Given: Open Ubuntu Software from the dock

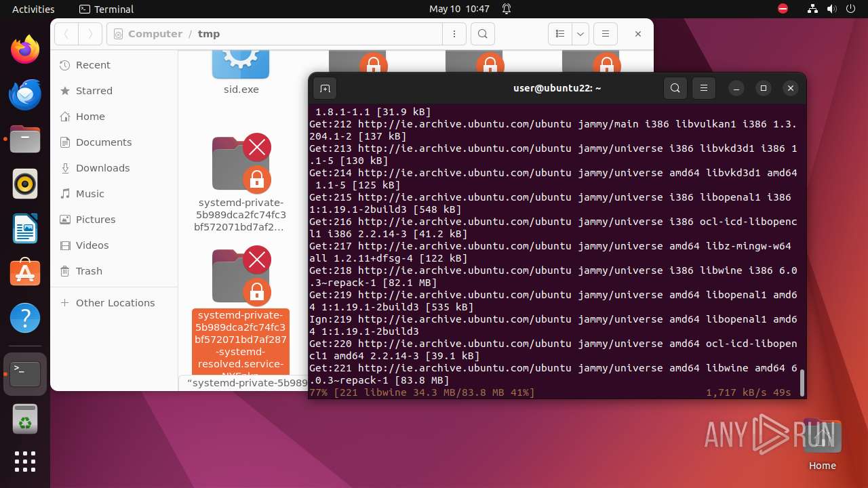Looking at the screenshot, I should tap(25, 273).
